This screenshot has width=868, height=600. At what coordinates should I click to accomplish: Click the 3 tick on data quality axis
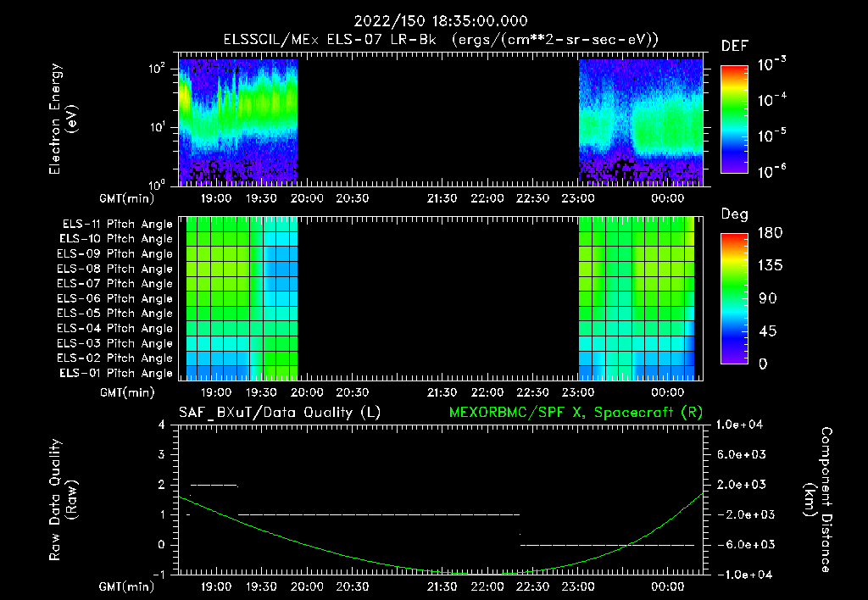pyautogui.click(x=162, y=454)
